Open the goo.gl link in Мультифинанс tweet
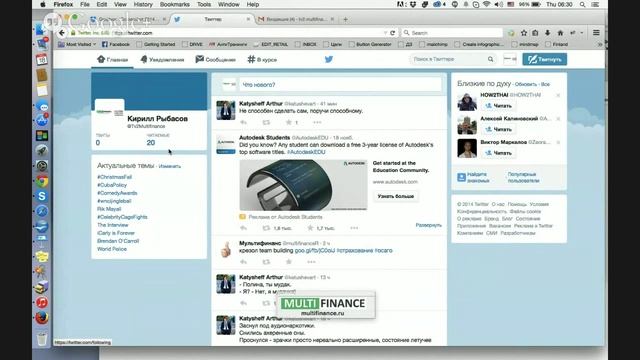640x360 pixels. [x=315, y=251]
